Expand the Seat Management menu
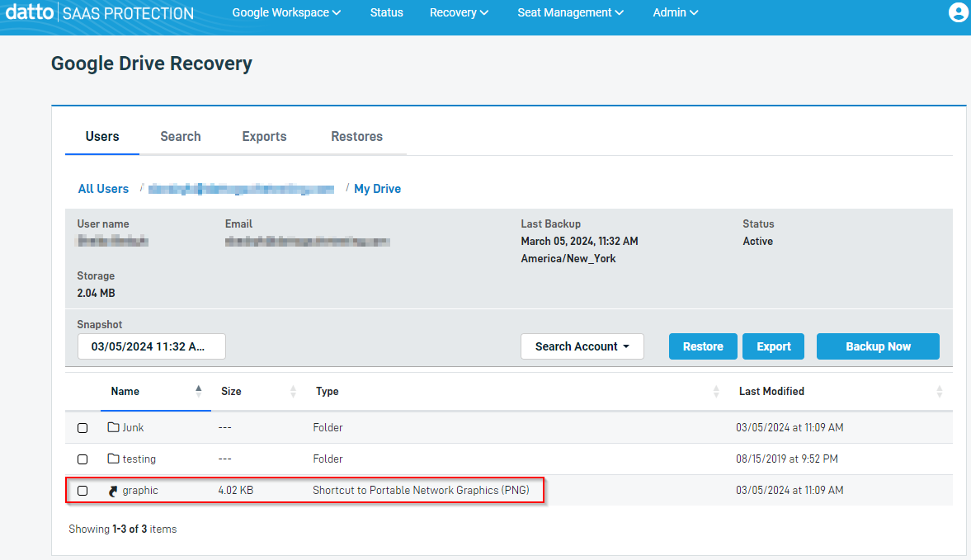Viewport: 971px width, 560px height. 570,12
